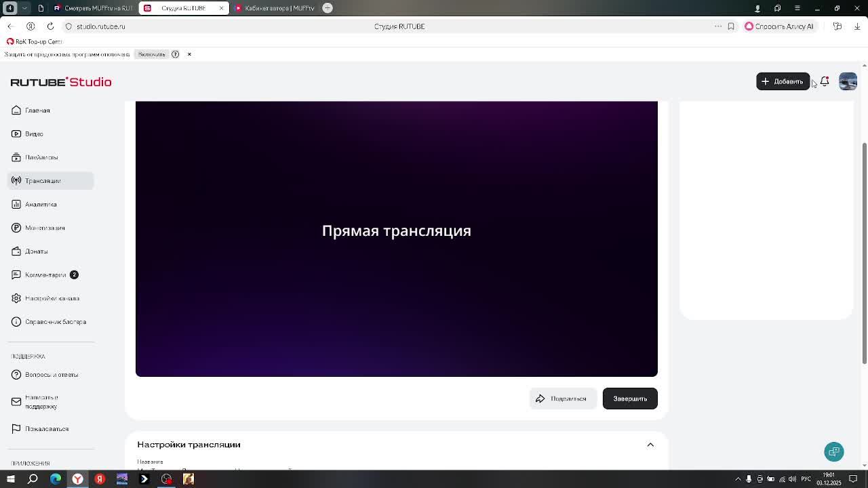The image size is (868, 488).
Task: Open a new browser tab
Action: click(328, 8)
